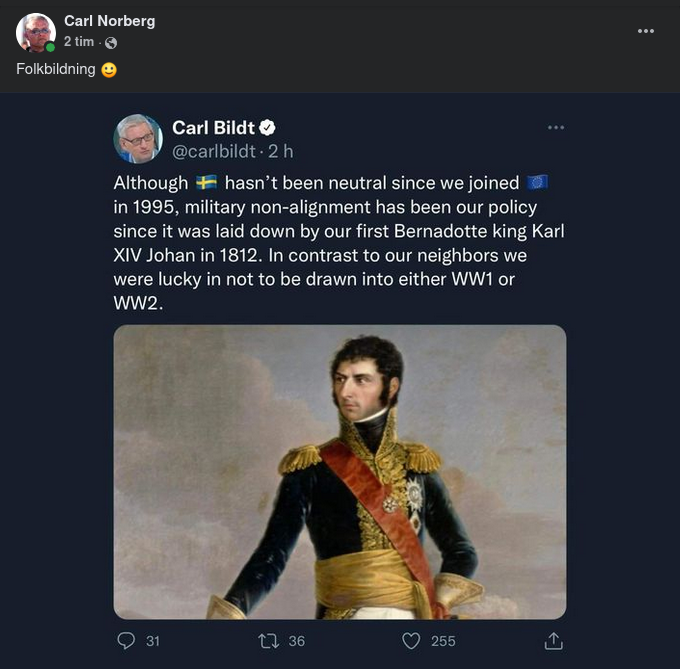Click the Swedish flag emoji
The image size is (680, 669).
pyautogui.click(x=207, y=183)
